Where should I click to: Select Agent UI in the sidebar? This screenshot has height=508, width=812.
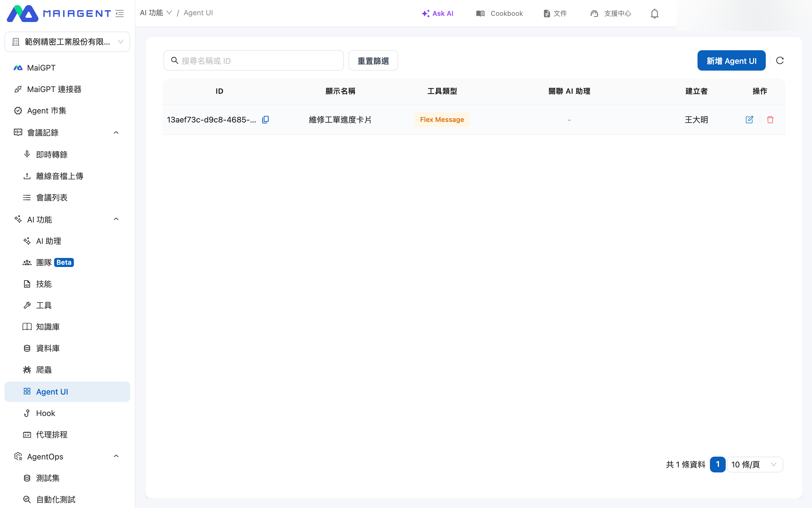[67, 392]
